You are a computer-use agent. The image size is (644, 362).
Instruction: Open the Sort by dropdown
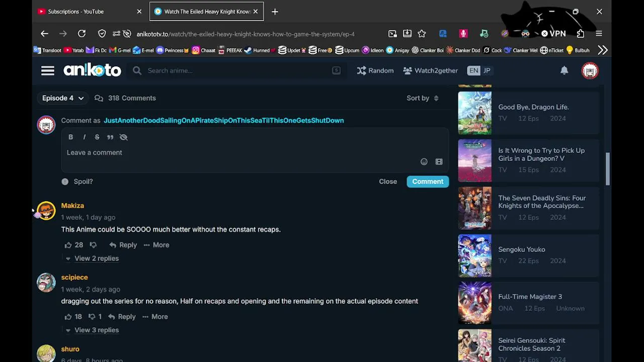click(423, 98)
